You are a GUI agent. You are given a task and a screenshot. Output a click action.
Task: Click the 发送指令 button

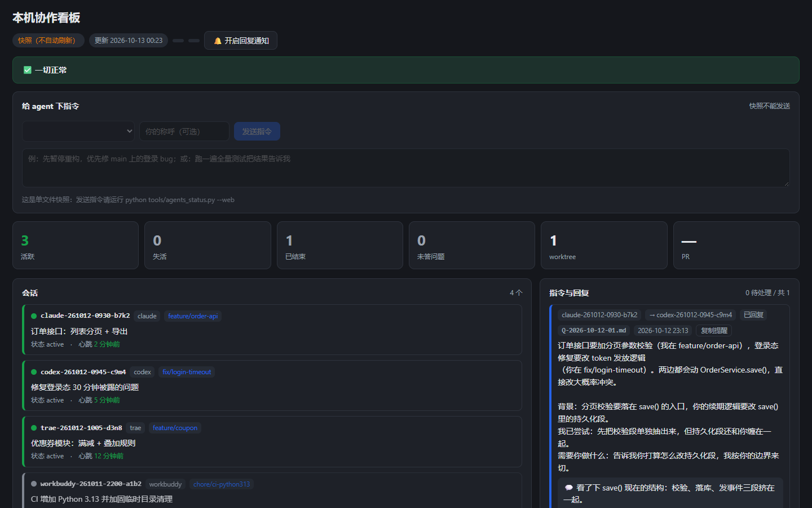tap(257, 132)
